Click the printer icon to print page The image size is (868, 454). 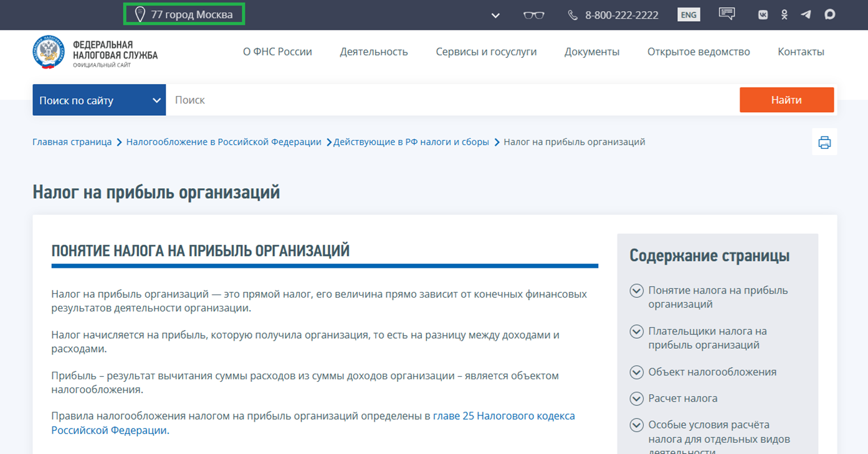coord(824,142)
